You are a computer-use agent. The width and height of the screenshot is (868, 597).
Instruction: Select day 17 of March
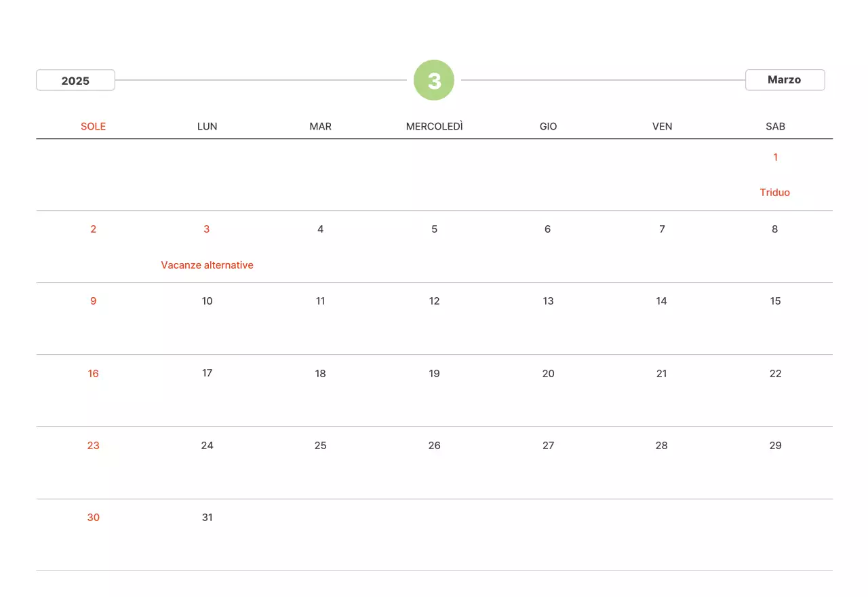click(x=207, y=373)
